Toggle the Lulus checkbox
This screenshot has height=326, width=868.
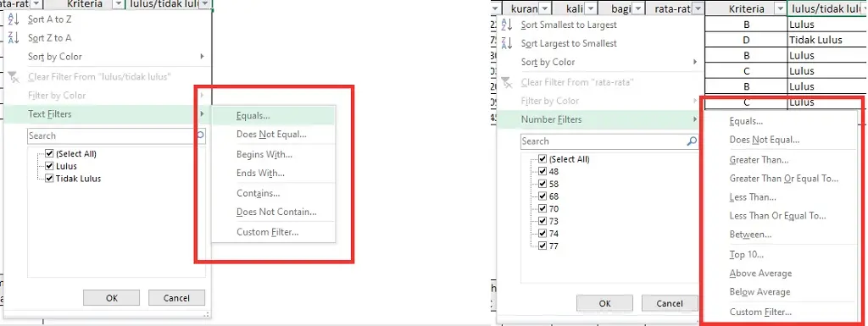pyautogui.click(x=50, y=166)
